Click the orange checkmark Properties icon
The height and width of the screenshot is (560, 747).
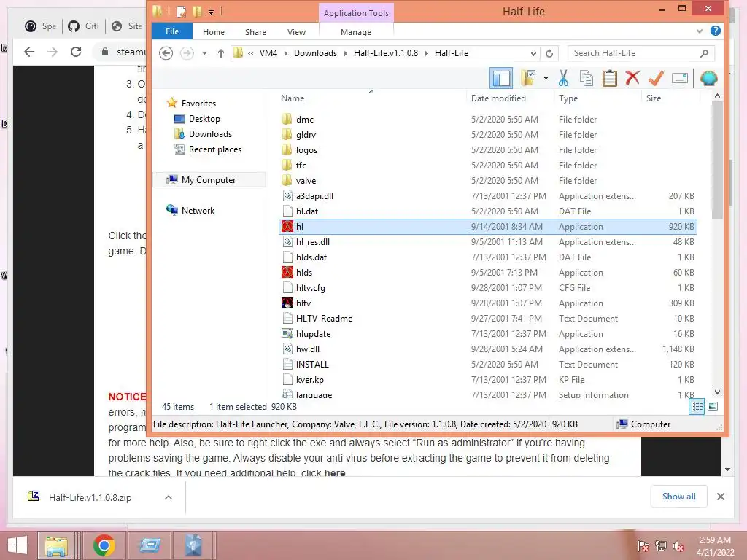[656, 78]
